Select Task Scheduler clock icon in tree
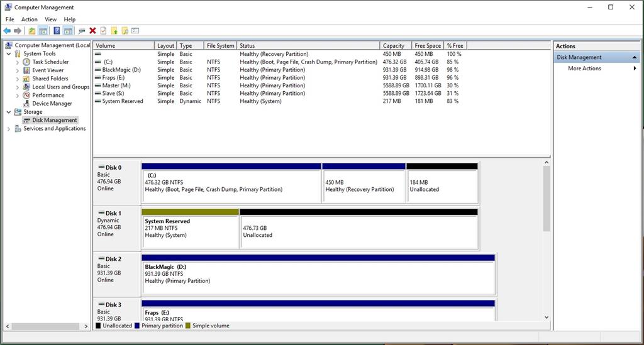Image resolution: width=644 pixels, height=345 pixels. click(x=26, y=62)
